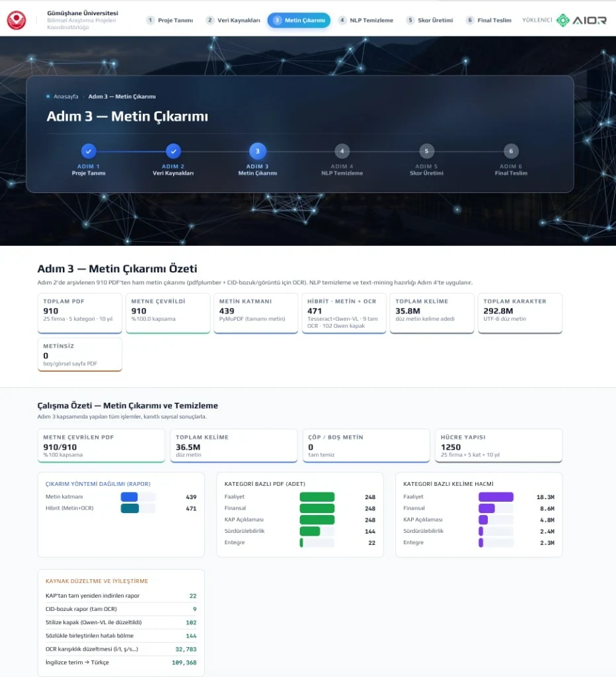Click the Gümüşhane Üniversitesi red logo
616x677 pixels.
point(17,20)
